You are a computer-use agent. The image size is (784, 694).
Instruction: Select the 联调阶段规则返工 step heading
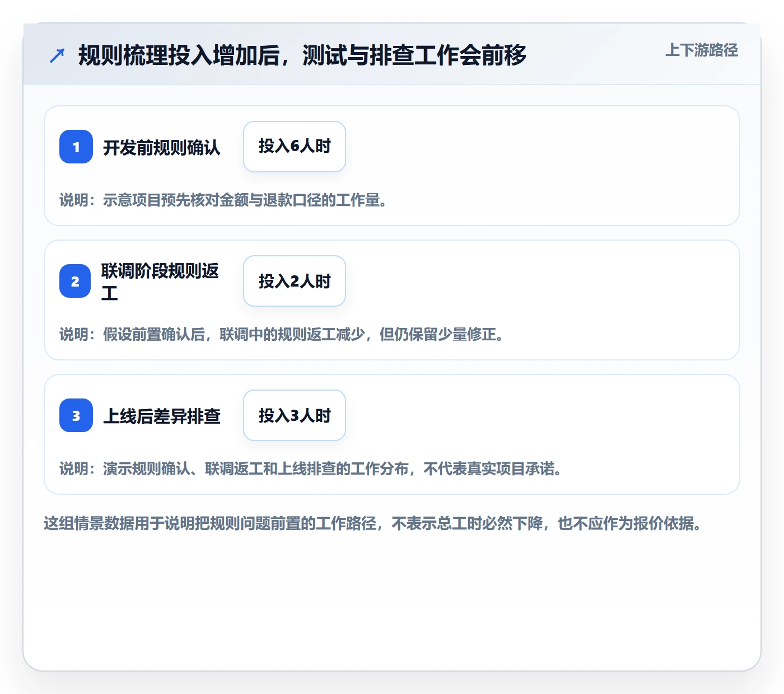(x=160, y=282)
